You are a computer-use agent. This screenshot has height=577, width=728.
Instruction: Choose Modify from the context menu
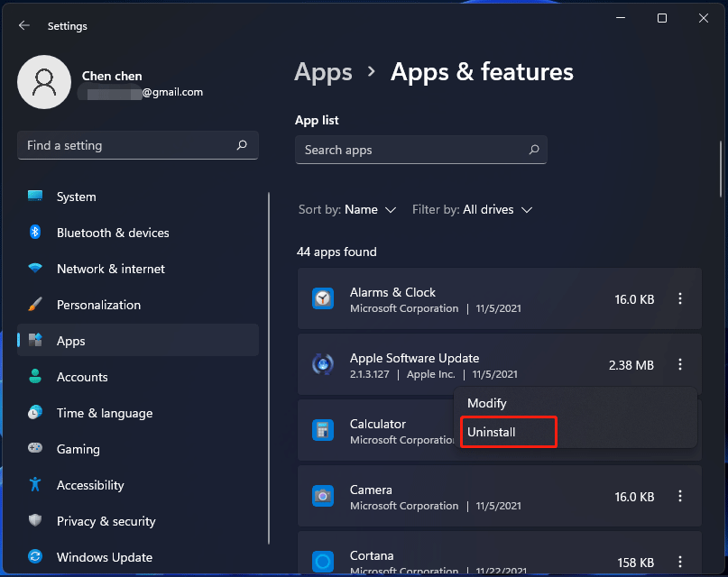[576, 403]
